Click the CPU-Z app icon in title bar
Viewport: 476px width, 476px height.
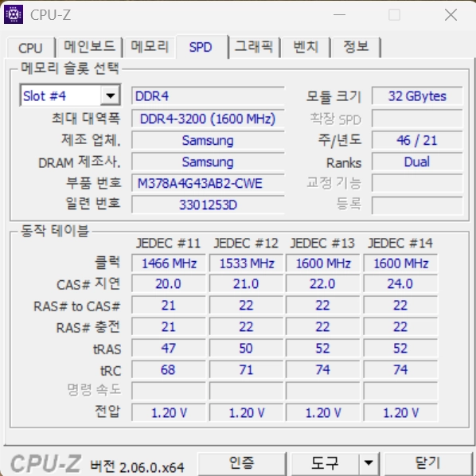coord(14,14)
